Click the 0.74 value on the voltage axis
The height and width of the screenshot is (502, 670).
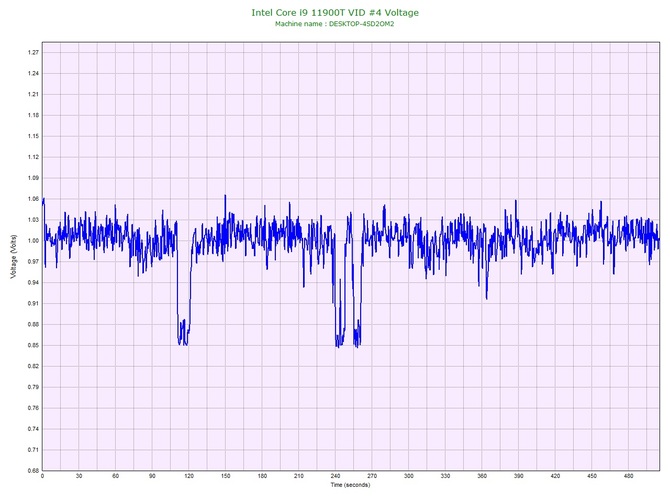click(33, 429)
